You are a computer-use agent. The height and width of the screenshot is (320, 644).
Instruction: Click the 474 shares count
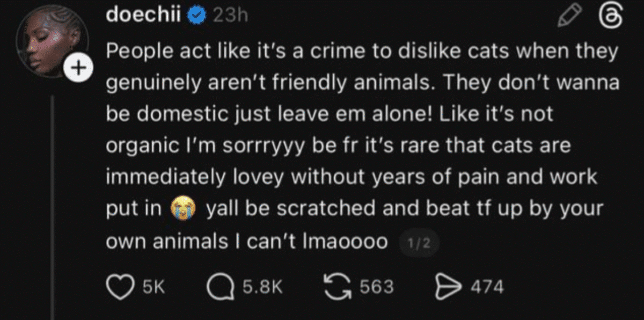[487, 287]
